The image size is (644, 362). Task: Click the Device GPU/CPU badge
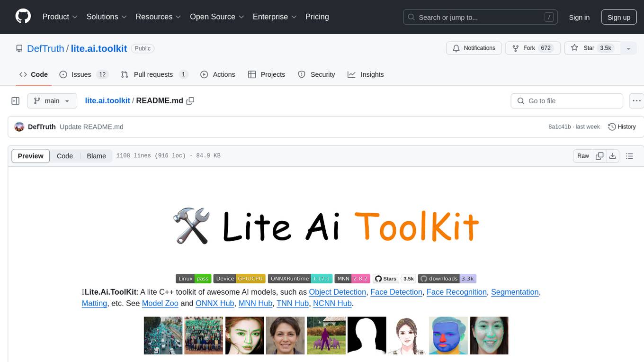tap(239, 279)
